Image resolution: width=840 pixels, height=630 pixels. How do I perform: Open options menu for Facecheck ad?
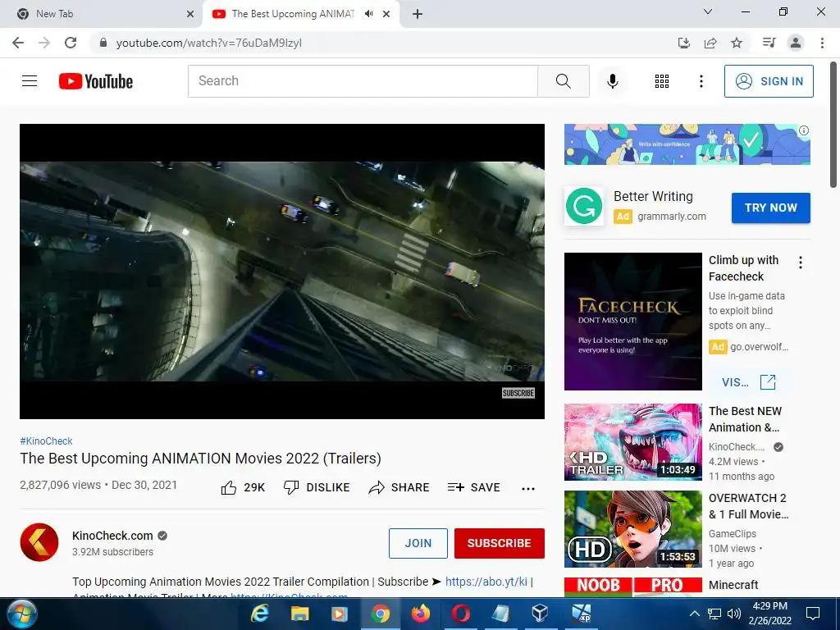[x=801, y=262]
